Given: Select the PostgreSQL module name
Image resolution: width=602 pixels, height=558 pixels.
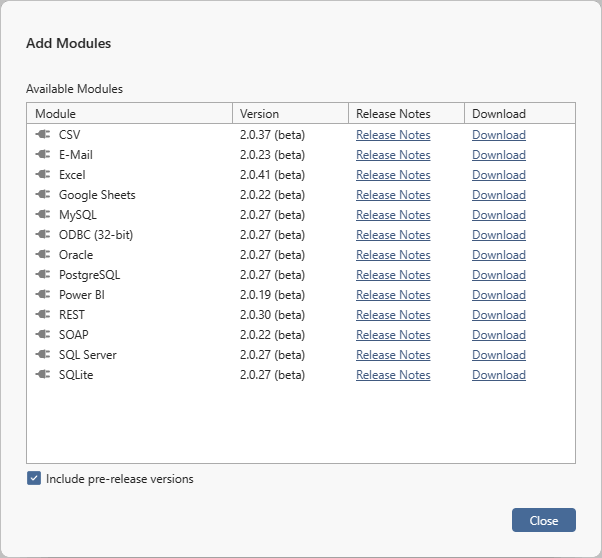Looking at the screenshot, I should [89, 275].
